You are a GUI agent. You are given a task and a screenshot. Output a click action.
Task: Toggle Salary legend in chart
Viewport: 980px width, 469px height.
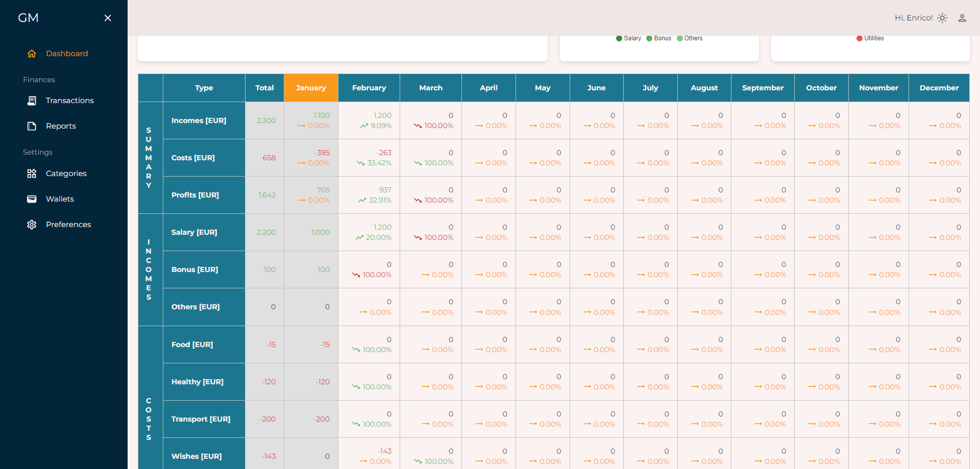[x=628, y=38]
